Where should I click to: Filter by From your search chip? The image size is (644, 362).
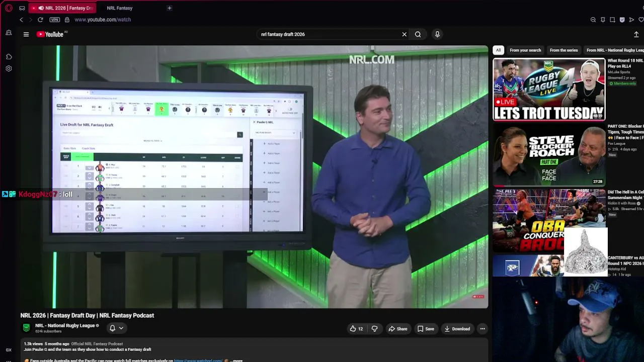pyautogui.click(x=525, y=50)
